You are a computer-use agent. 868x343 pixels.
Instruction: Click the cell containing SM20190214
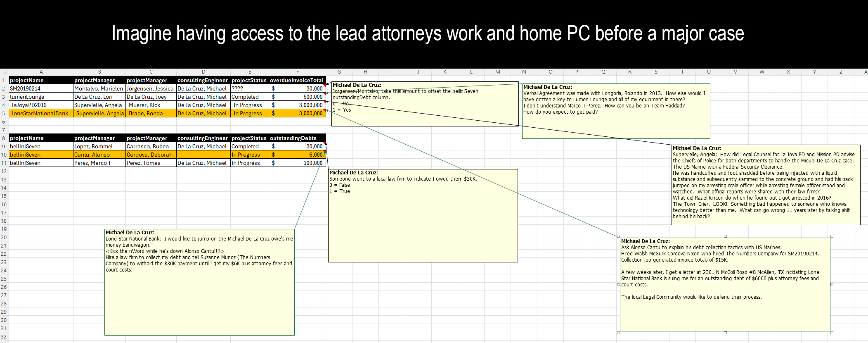click(x=41, y=88)
